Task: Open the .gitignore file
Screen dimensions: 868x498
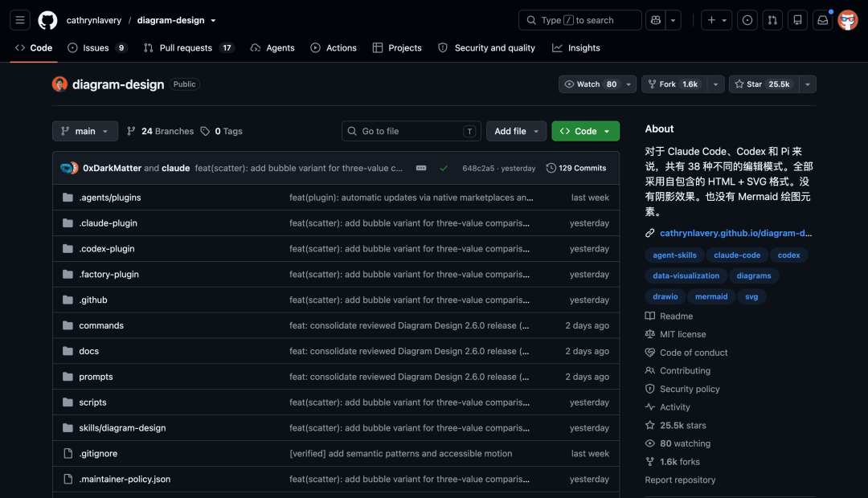Action: [98, 454]
